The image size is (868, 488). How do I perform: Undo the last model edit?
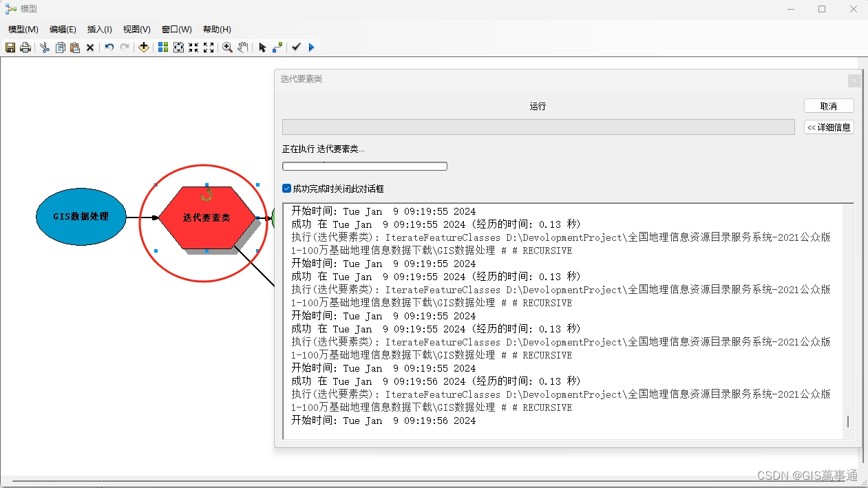109,47
